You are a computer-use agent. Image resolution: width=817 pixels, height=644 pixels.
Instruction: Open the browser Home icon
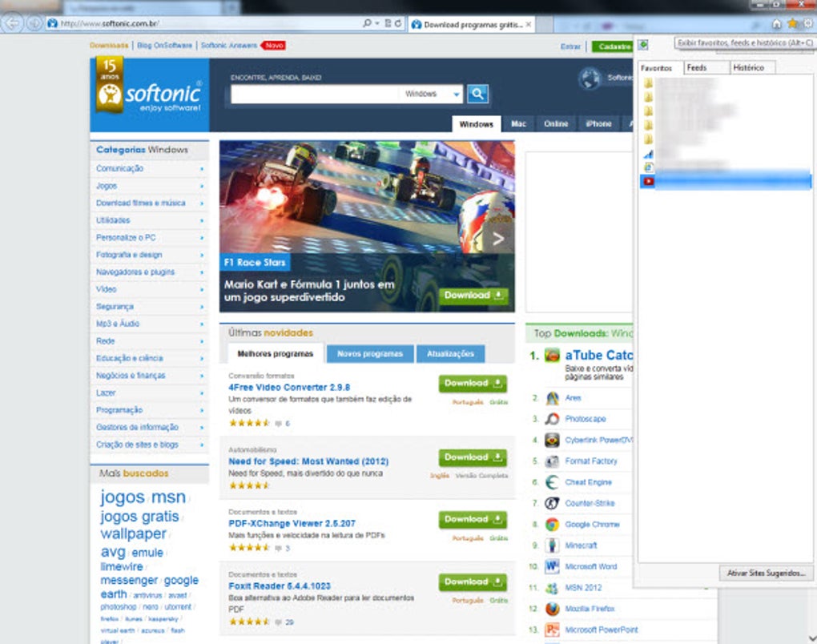point(776,24)
